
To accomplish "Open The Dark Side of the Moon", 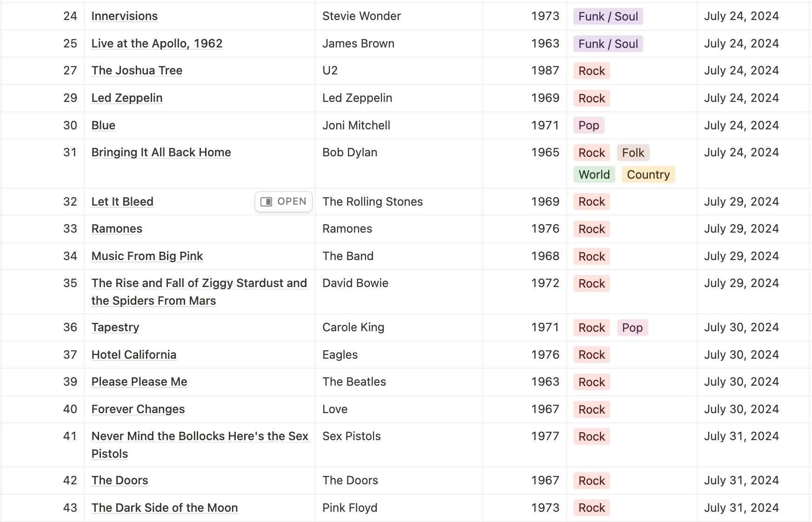I will [165, 508].
